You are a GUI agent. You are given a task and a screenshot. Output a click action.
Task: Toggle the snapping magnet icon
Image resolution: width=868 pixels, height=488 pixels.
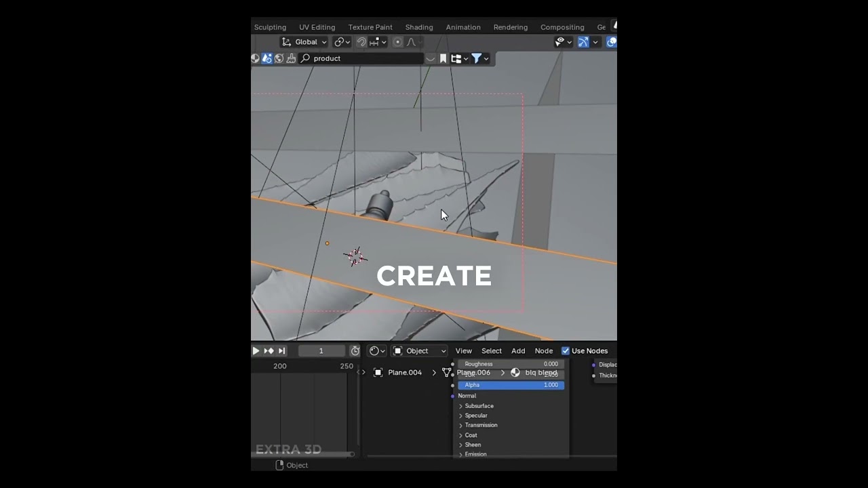[x=361, y=42]
